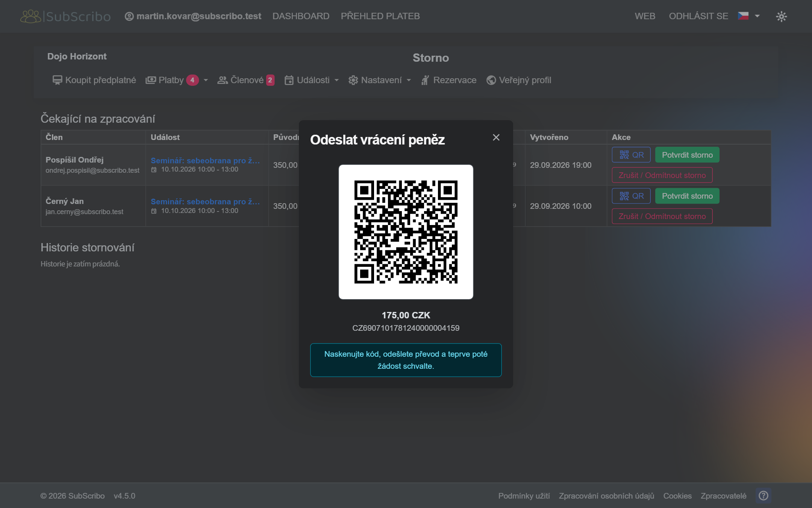Go to DASHBOARD
The width and height of the screenshot is (812, 508).
point(301,16)
